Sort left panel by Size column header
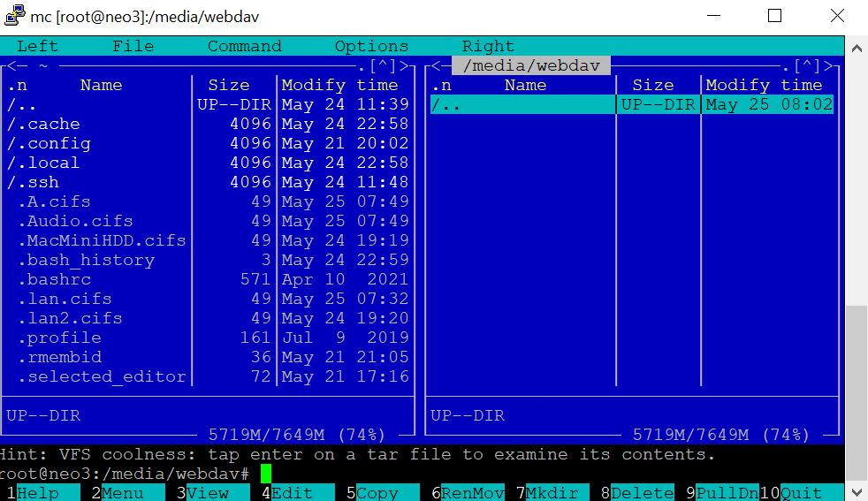 click(229, 85)
